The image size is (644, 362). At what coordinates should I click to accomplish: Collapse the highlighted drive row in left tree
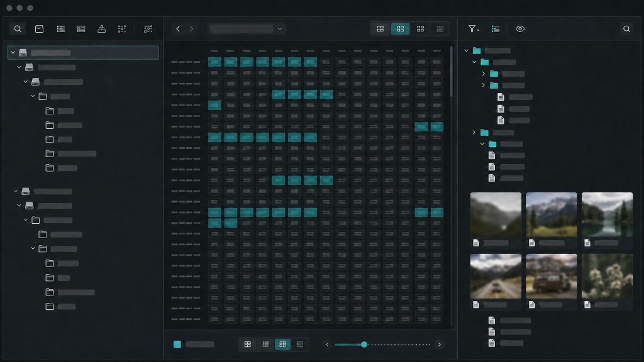click(13, 53)
